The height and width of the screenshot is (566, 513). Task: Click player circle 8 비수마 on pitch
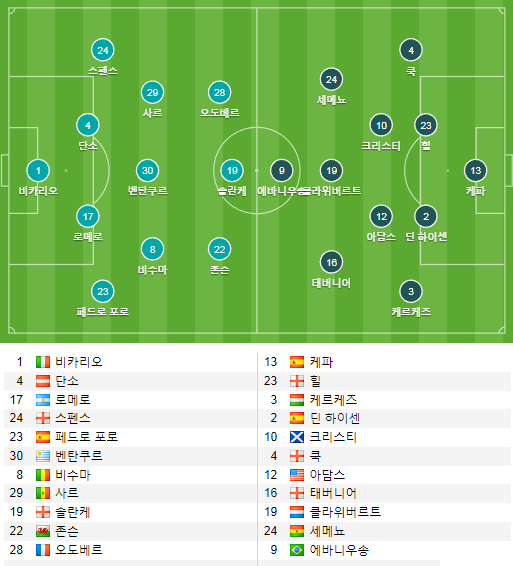pyautogui.click(x=152, y=249)
